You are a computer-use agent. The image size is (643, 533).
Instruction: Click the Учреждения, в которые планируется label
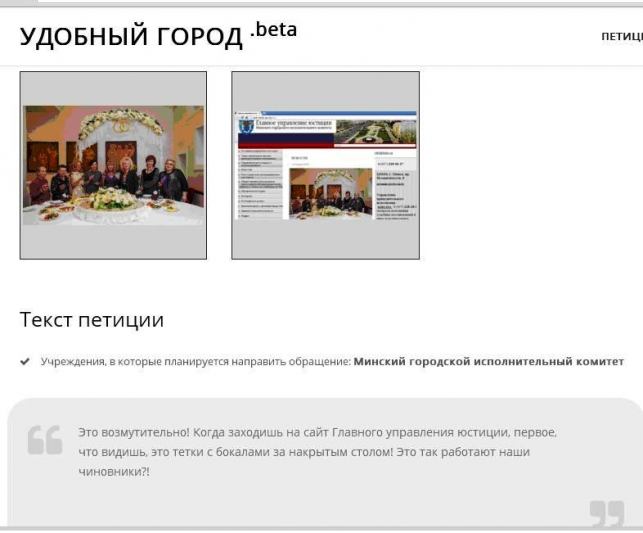tap(195, 361)
